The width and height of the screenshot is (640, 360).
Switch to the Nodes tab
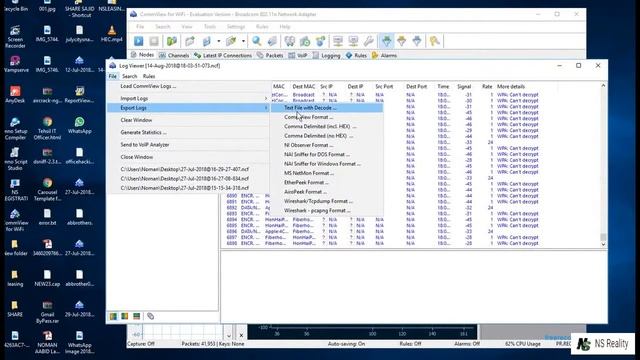coord(142,55)
